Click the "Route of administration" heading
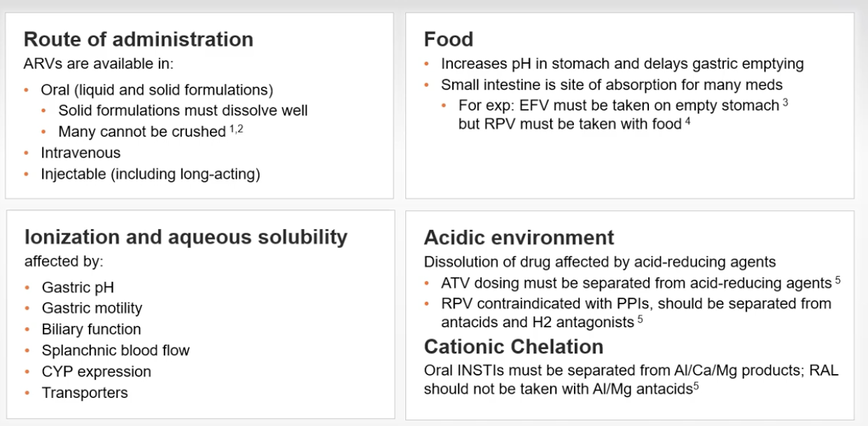Image resolution: width=868 pixels, height=426 pixels. tap(139, 39)
